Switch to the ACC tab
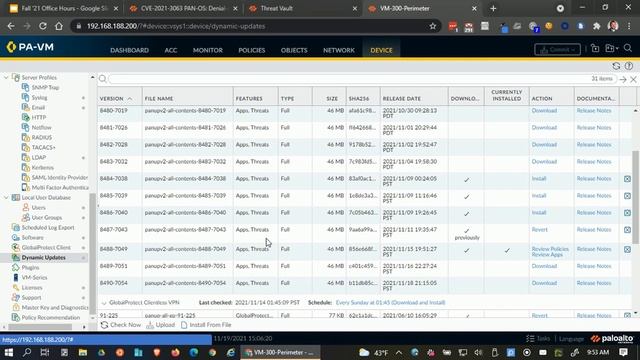This screenshot has height=360, width=640. (171, 50)
